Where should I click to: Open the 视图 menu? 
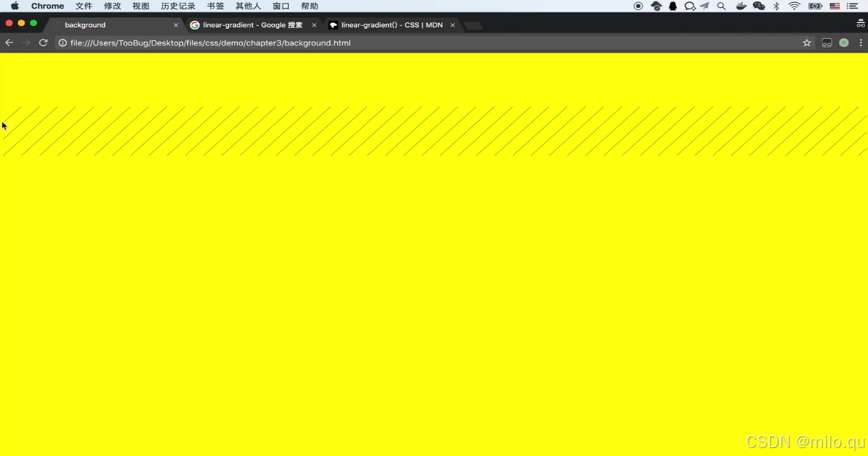(141, 6)
